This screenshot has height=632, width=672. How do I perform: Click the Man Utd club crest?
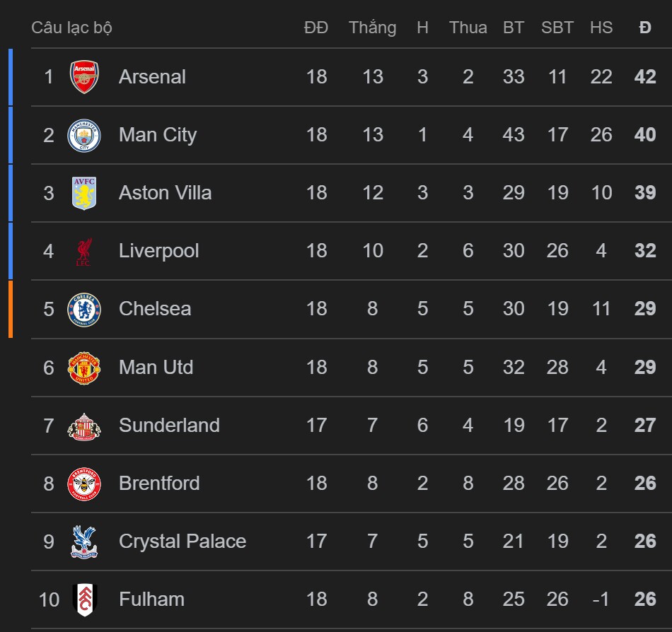[x=84, y=368]
